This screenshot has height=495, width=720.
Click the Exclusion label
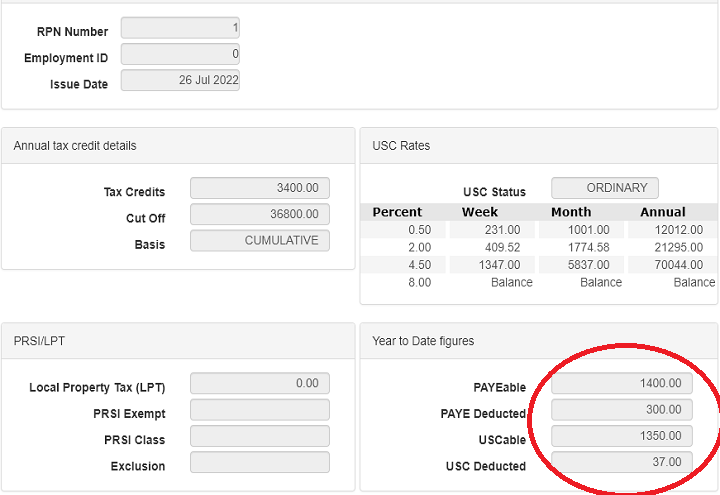[138, 466]
